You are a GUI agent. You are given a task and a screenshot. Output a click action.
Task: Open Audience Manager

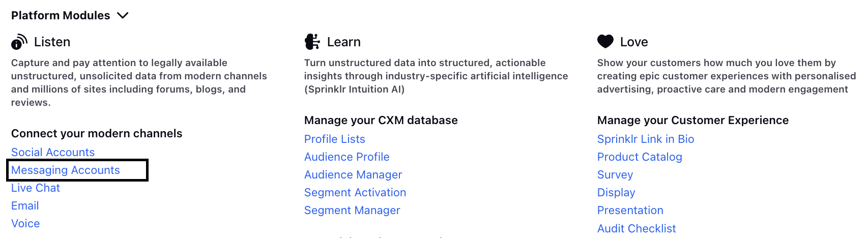353,175
